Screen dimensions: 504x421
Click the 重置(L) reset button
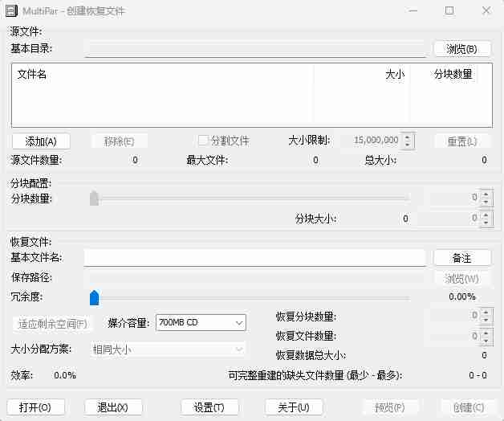[x=462, y=141]
